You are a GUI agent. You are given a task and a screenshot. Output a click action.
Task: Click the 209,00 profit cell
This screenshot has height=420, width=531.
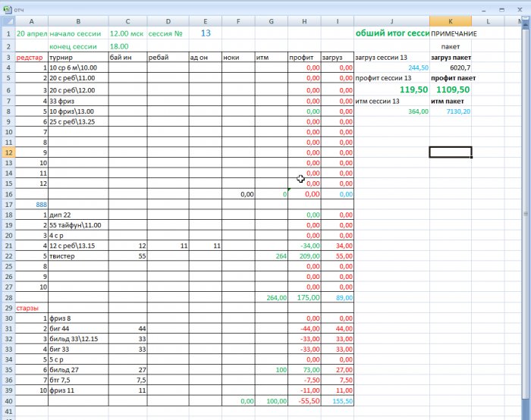(304, 256)
